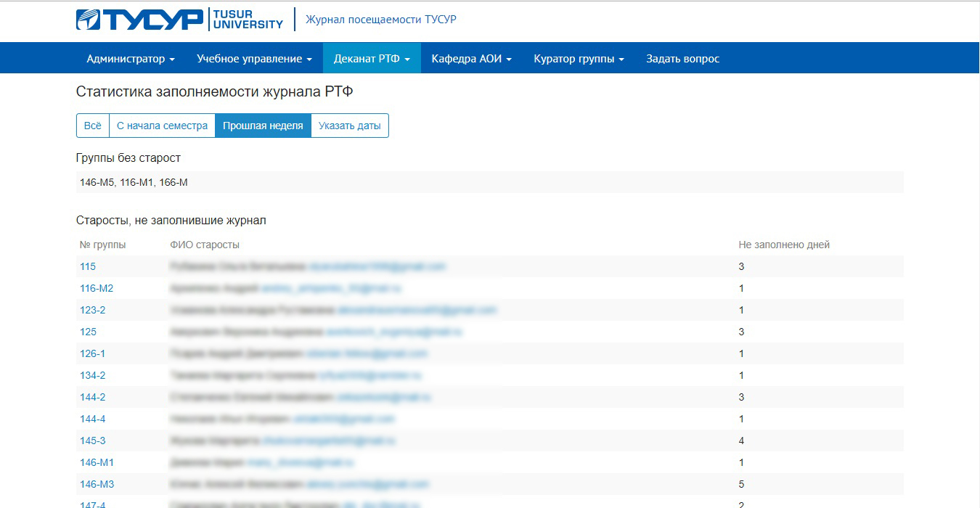The image size is (980, 508).
Task: Expand the Администратор dropdown menu
Action: point(131,59)
